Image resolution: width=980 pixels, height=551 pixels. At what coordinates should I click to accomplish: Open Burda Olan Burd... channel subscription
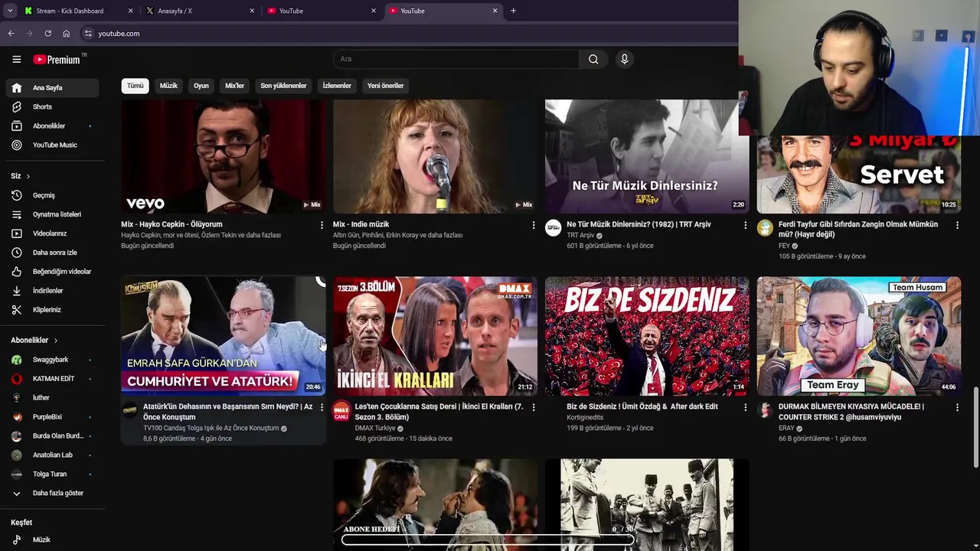(53, 436)
